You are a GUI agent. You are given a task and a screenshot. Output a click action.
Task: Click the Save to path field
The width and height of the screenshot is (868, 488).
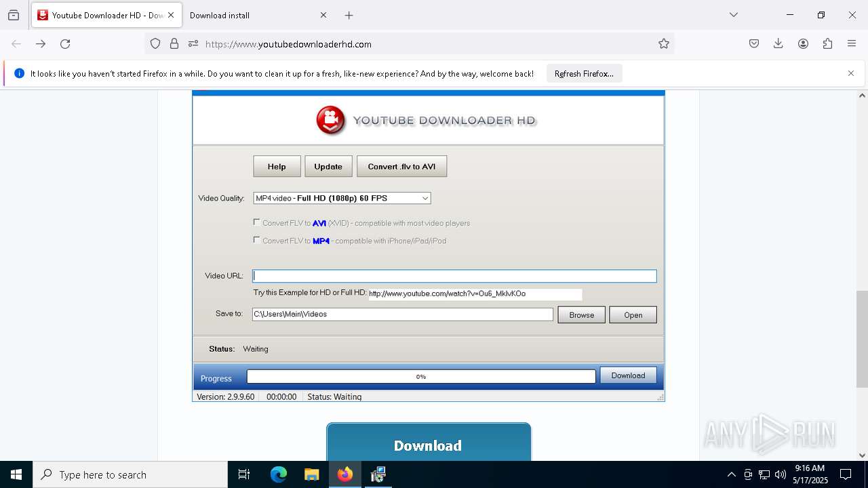pos(402,314)
